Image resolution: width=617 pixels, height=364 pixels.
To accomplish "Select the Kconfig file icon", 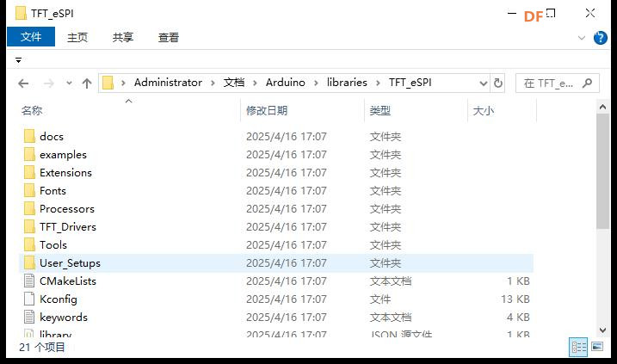I will [28, 299].
